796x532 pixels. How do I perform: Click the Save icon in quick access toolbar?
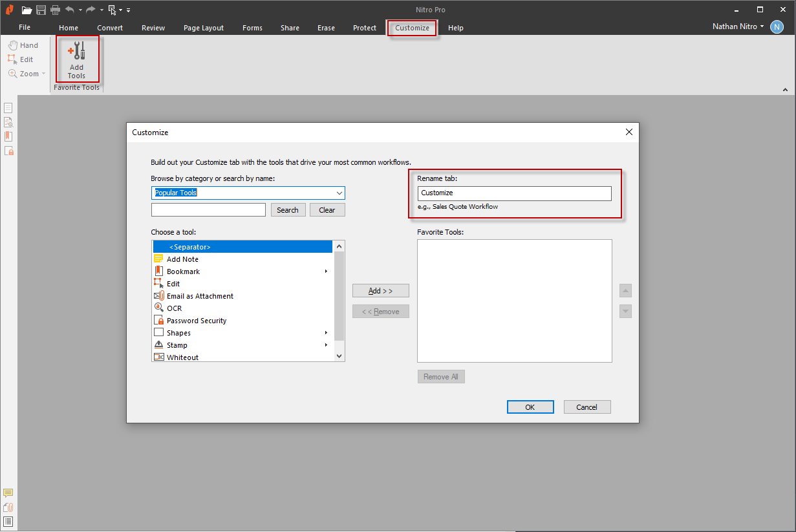[x=41, y=10]
